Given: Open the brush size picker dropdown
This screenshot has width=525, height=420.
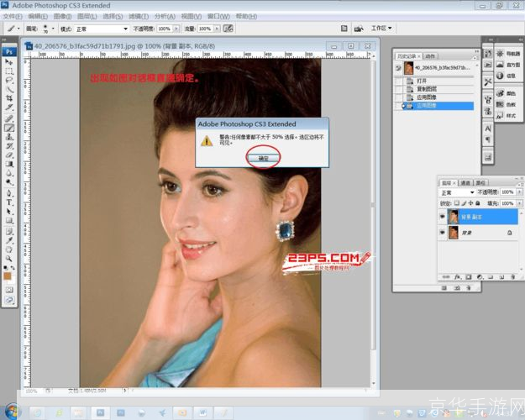Looking at the screenshot, I should [x=53, y=29].
